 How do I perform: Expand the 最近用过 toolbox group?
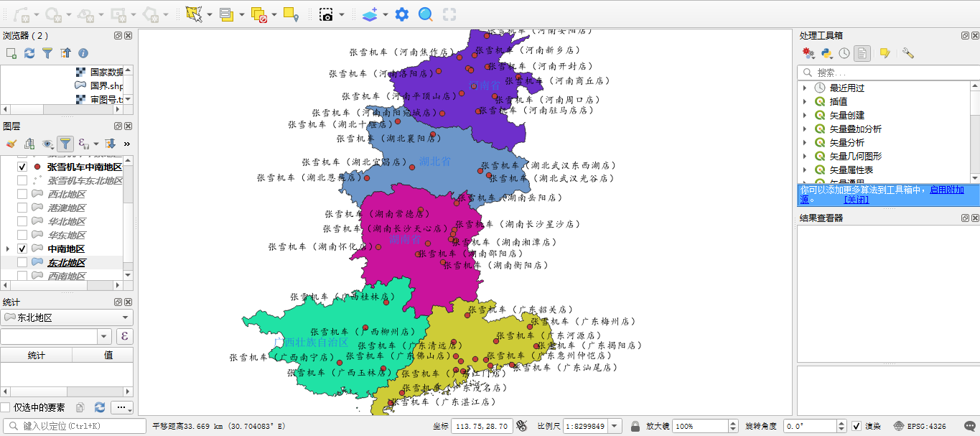click(x=805, y=88)
